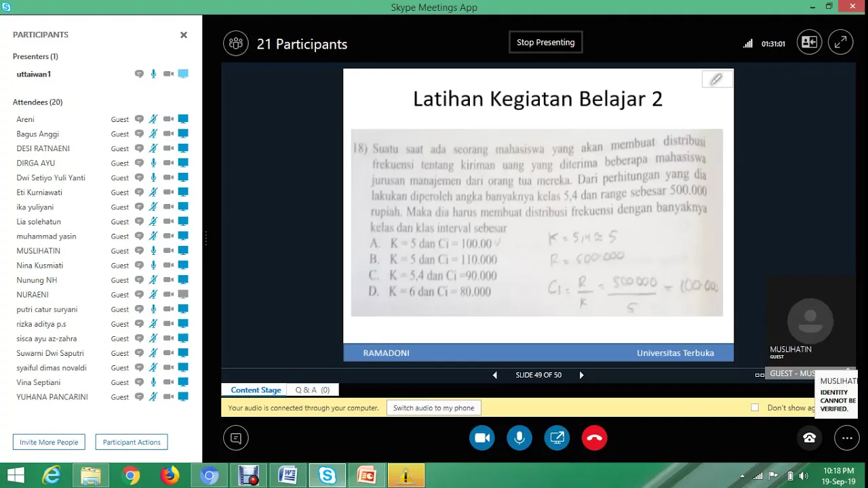Screen dimensions: 868x488
Task: Go to the previous slide
Action: click(x=494, y=375)
